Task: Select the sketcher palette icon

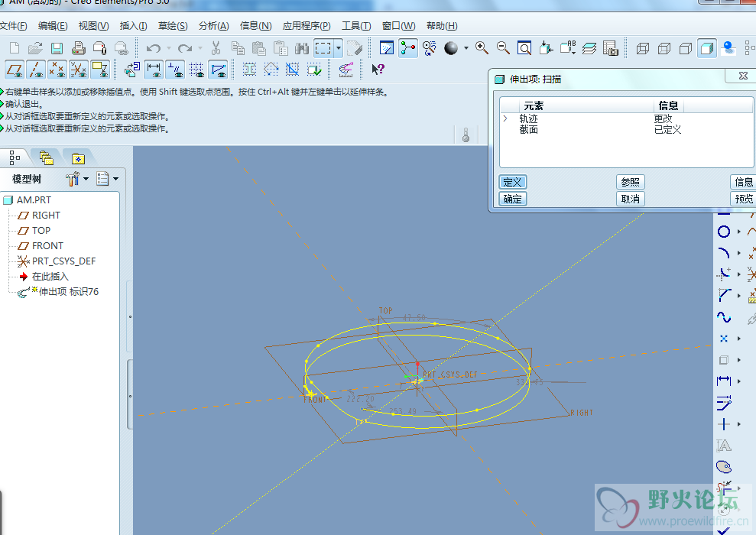Action: (724, 466)
